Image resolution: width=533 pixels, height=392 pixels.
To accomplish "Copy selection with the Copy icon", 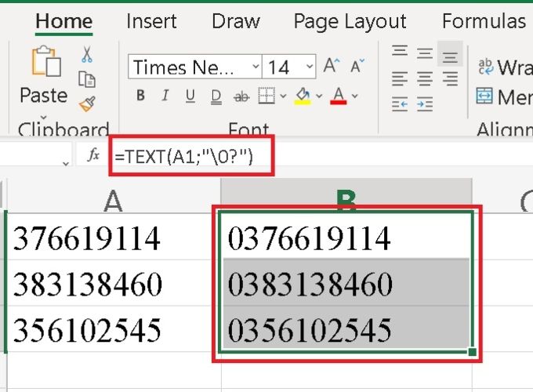I will tap(87, 79).
